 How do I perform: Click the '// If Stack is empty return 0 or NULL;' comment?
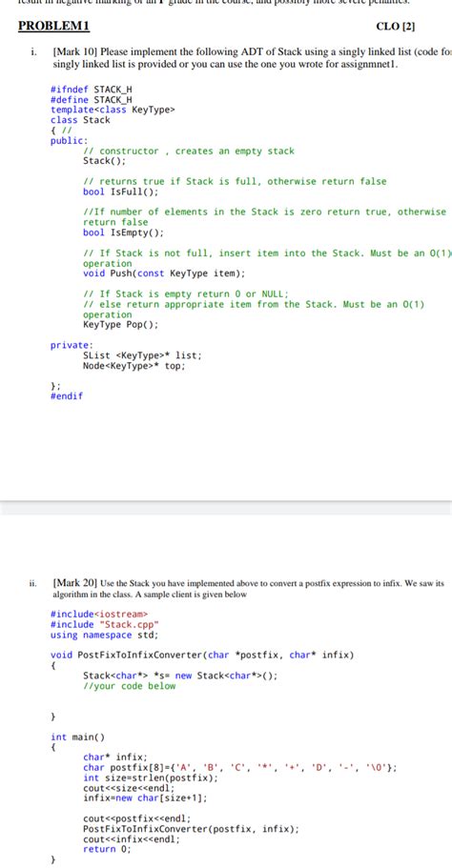pyautogui.click(x=186, y=294)
